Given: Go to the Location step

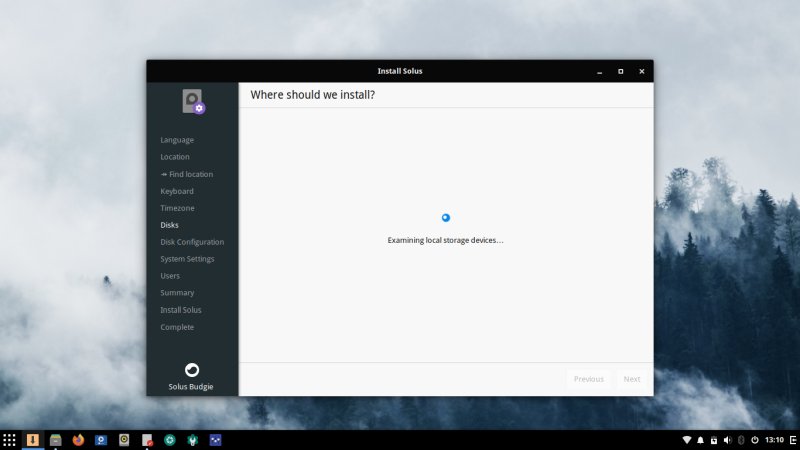Looking at the screenshot, I should (175, 157).
